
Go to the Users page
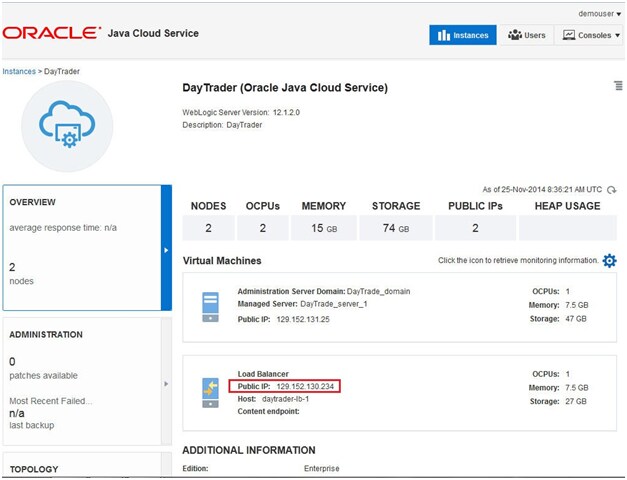click(x=527, y=35)
